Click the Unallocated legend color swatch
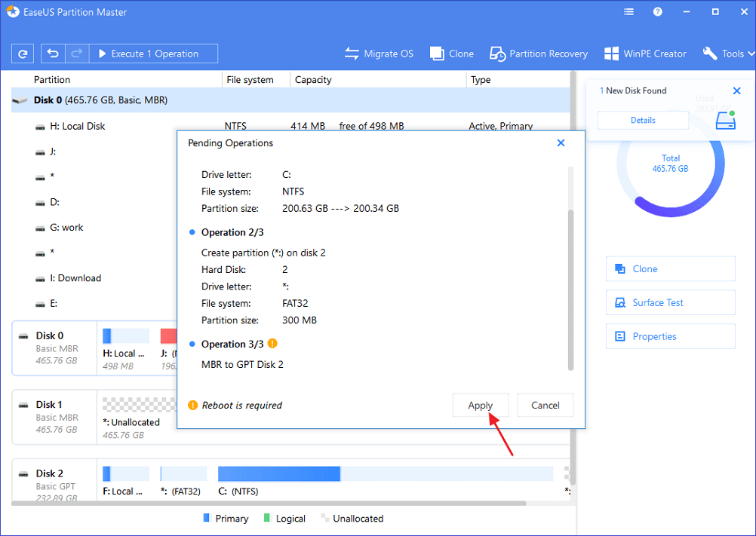 [324, 518]
